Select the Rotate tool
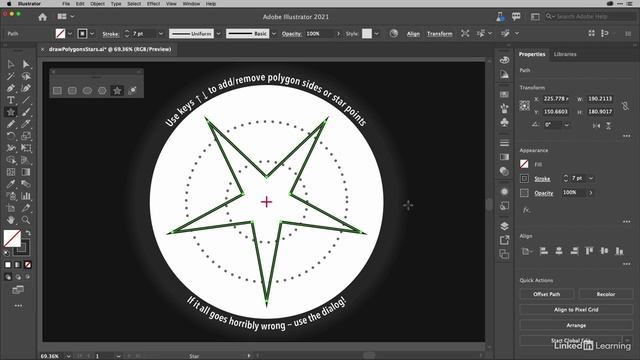The image size is (640, 360). tap(11, 136)
